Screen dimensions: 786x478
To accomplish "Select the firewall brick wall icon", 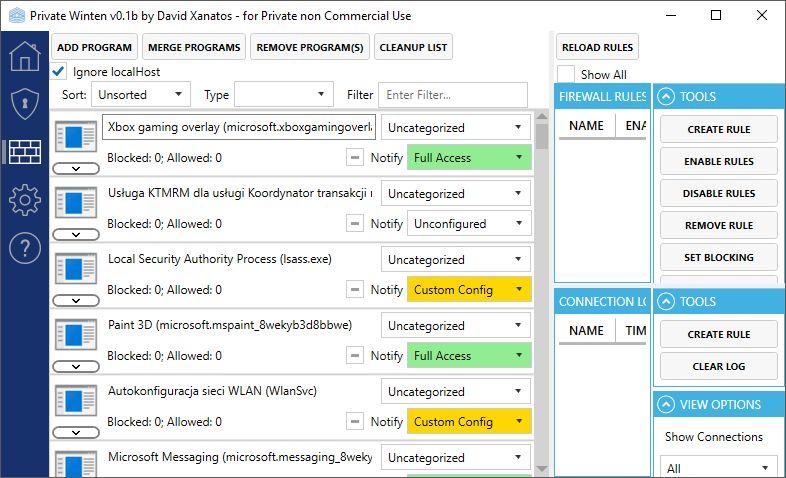I will coord(24,152).
